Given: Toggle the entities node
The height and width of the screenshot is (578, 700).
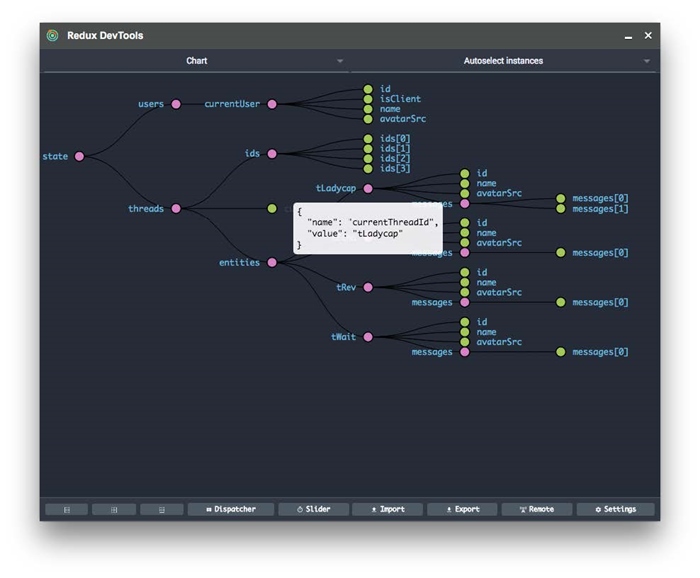Looking at the screenshot, I should 272,263.
